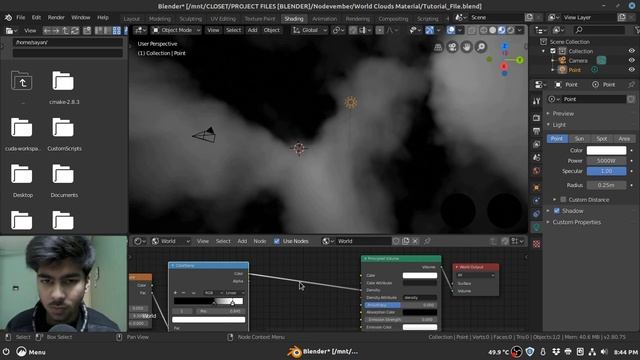Toggle viewport overlays button
The height and width of the screenshot is (360, 640).
451,30
